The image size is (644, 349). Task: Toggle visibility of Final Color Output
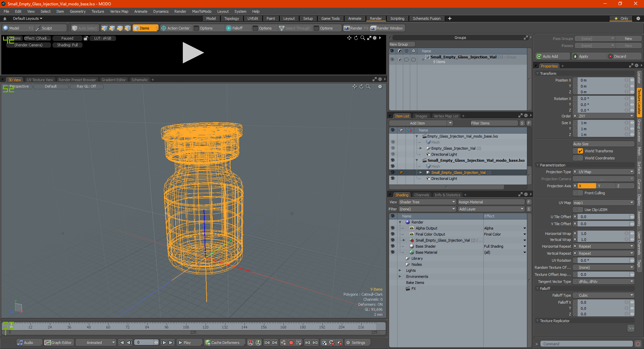tap(392, 234)
